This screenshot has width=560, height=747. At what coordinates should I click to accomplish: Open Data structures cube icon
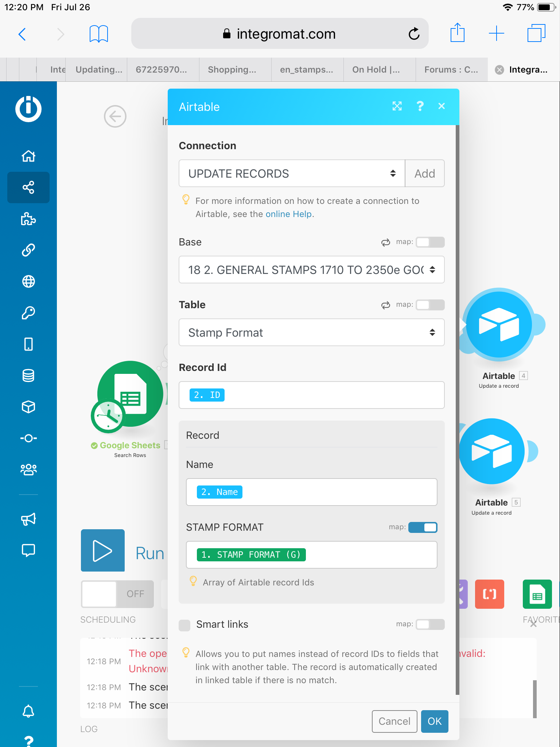(28, 407)
